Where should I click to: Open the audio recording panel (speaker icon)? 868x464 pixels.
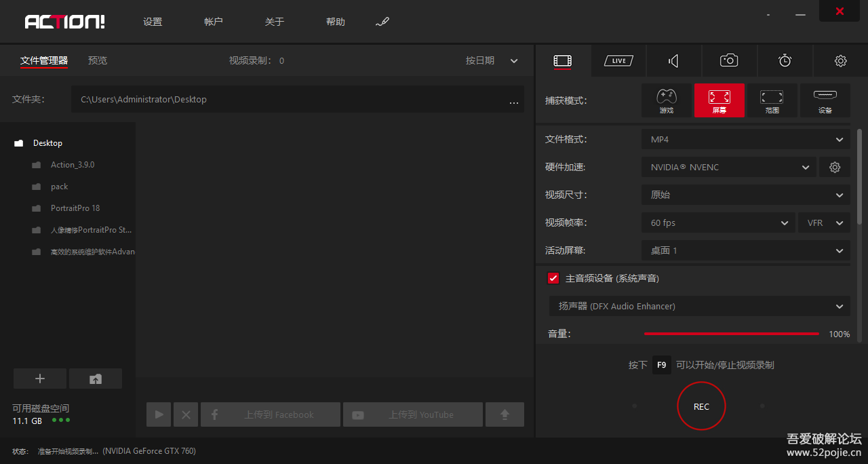click(x=673, y=60)
